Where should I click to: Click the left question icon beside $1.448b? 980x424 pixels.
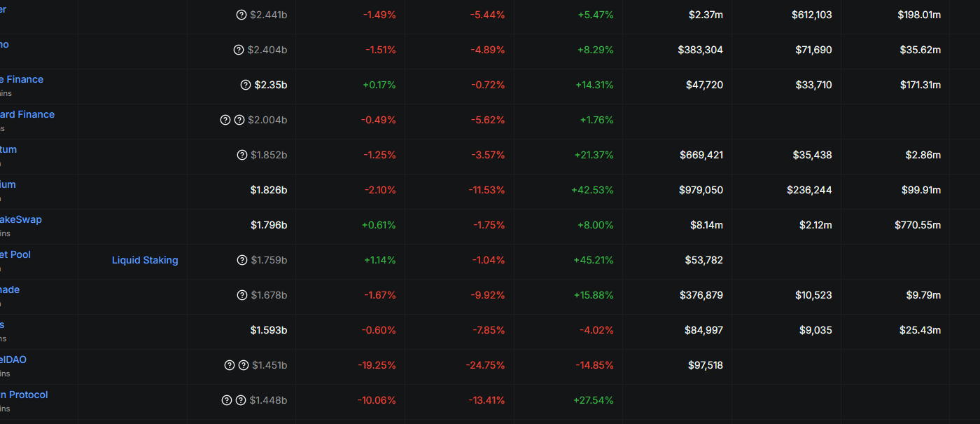click(x=227, y=400)
